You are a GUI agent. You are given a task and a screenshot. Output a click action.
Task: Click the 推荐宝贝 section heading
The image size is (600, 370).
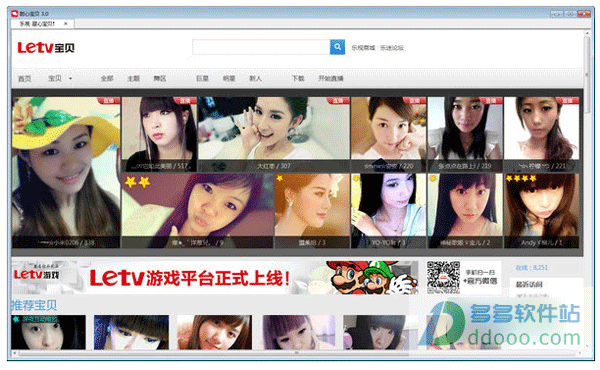pyautogui.click(x=34, y=305)
